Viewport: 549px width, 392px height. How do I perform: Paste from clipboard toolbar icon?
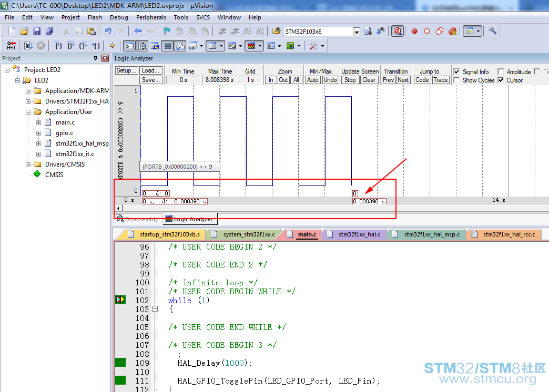coord(91,31)
